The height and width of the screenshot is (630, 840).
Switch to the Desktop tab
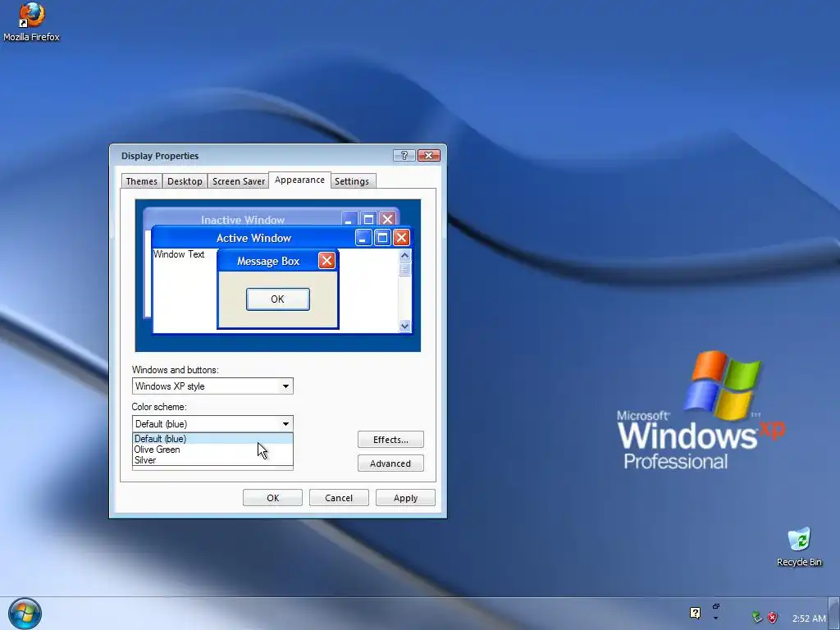click(185, 181)
